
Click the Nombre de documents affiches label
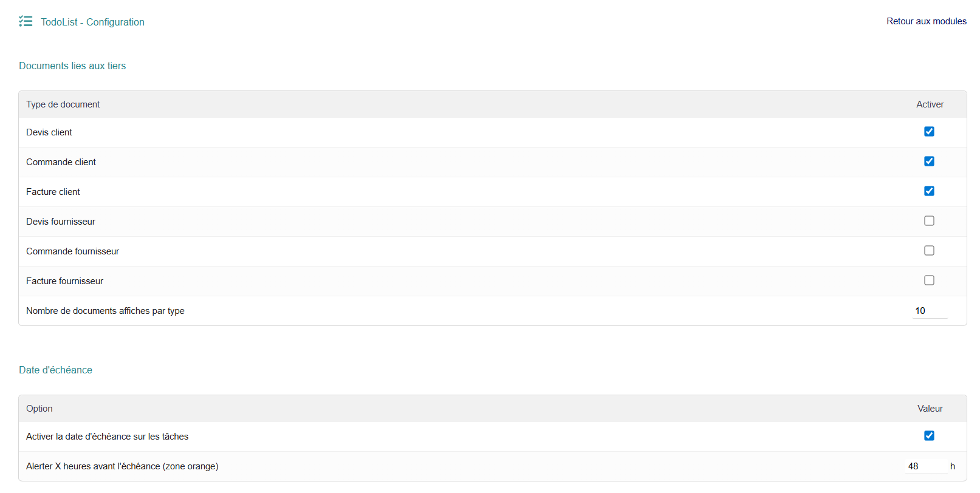pyautogui.click(x=105, y=311)
